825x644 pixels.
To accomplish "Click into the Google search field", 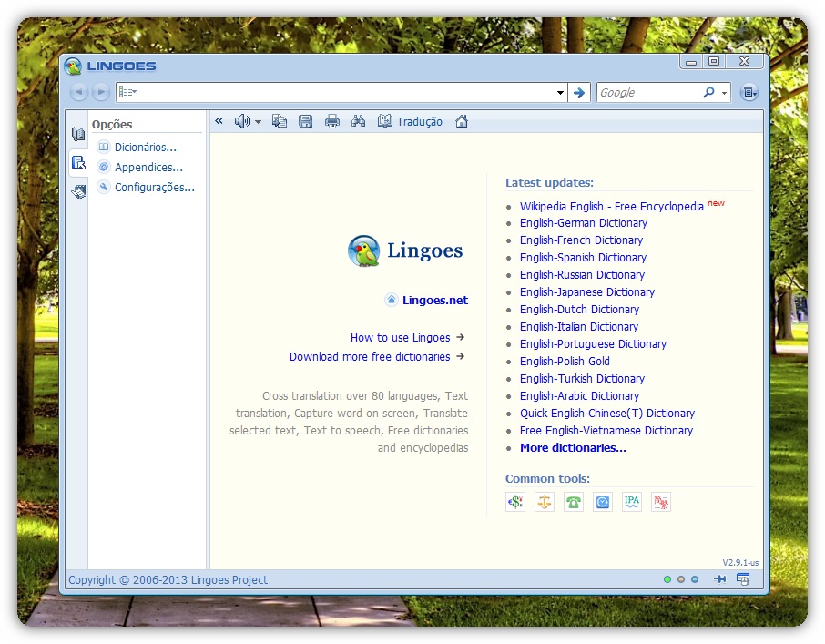I will [647, 93].
